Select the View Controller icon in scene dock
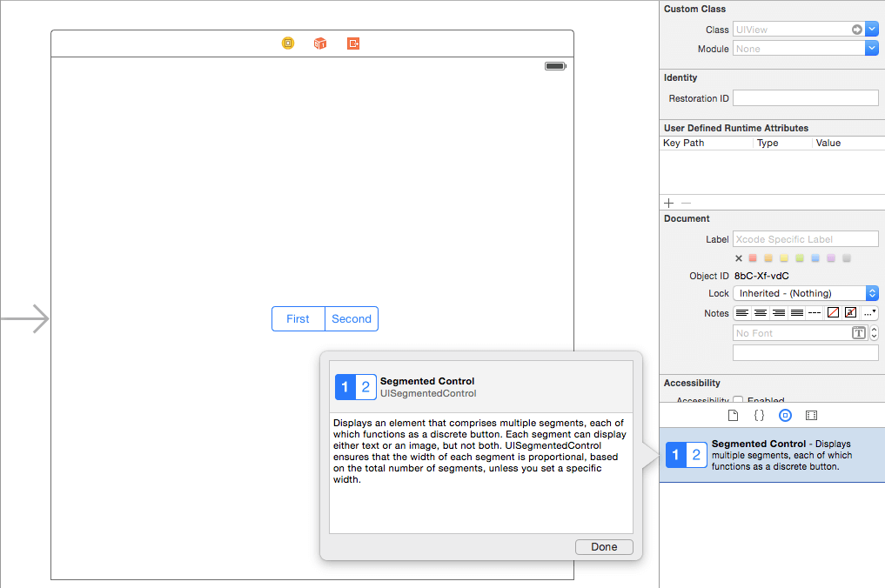The width and height of the screenshot is (885, 588). pos(288,43)
